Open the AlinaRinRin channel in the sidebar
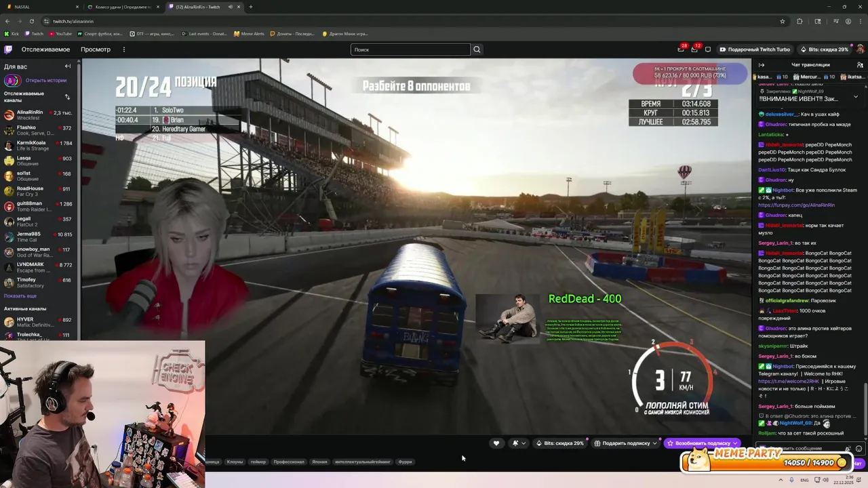The height and width of the screenshot is (488, 868). [39, 115]
